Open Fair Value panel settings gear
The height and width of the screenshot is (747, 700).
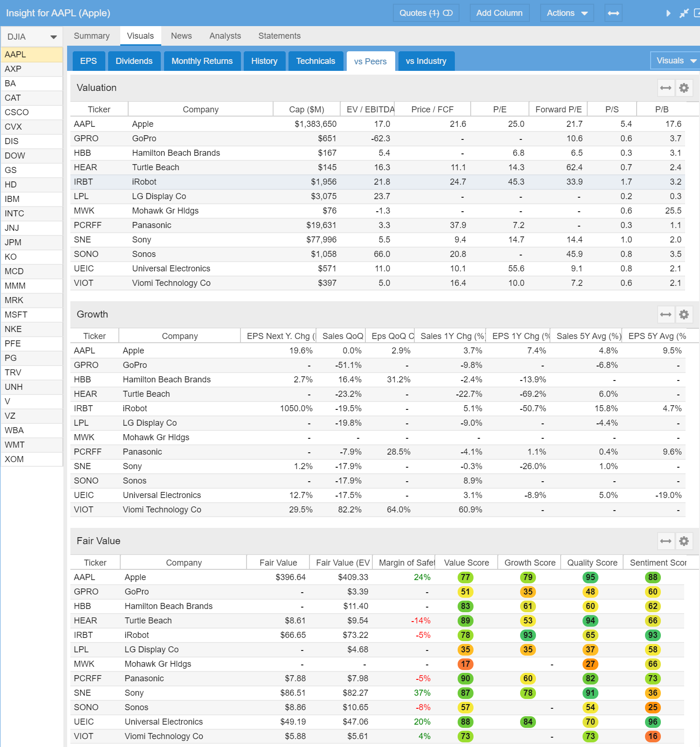click(x=684, y=541)
